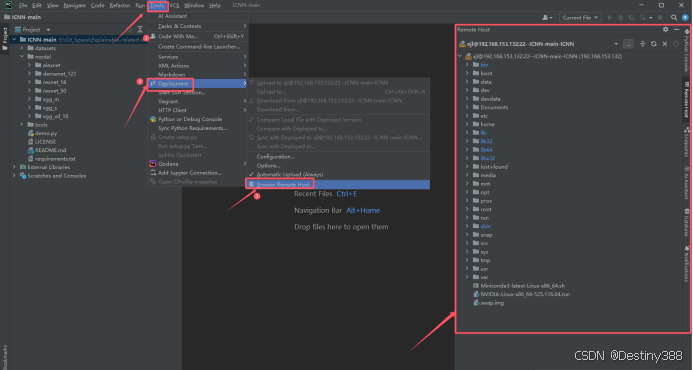Click ICNN-main breadcrumb in navigation bar
This screenshot has width=693, height=370.
click(x=26, y=17)
